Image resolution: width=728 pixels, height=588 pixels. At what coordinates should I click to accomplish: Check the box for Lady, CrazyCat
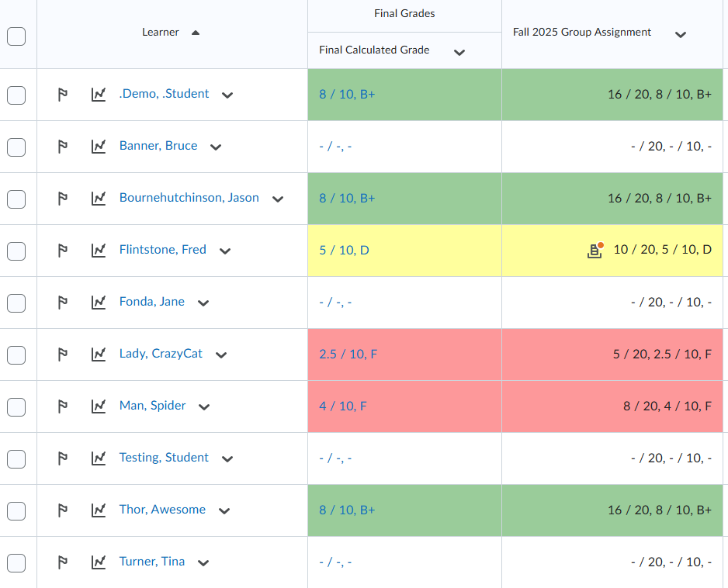[x=16, y=355]
